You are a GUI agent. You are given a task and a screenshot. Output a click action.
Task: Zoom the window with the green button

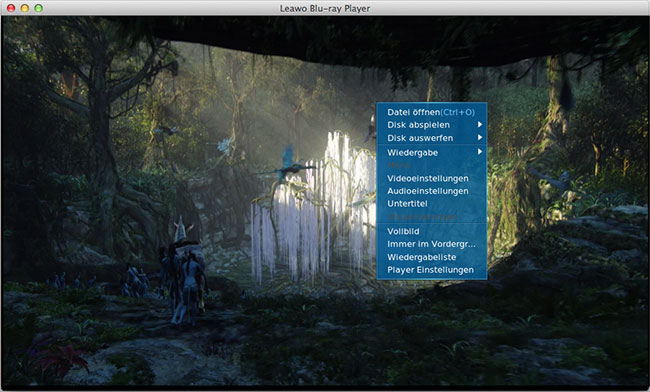[39, 8]
